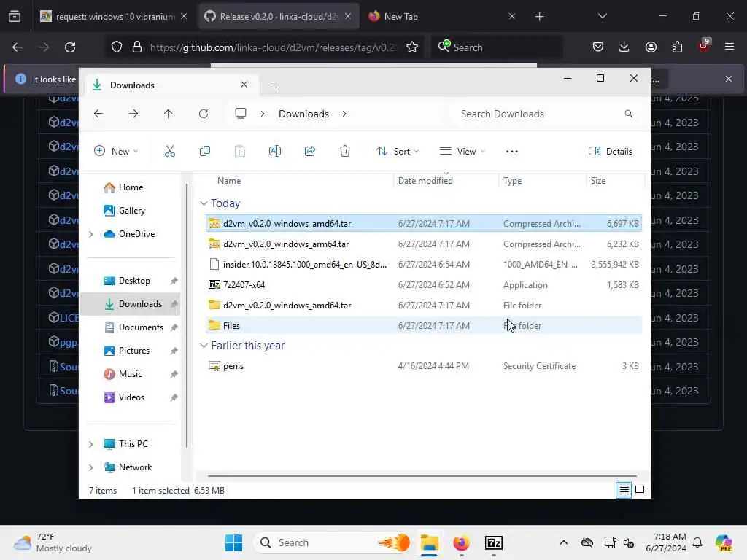This screenshot has height=560, width=747.
Task: Switch to request: windows 10 vibranium tab
Action: point(115,16)
